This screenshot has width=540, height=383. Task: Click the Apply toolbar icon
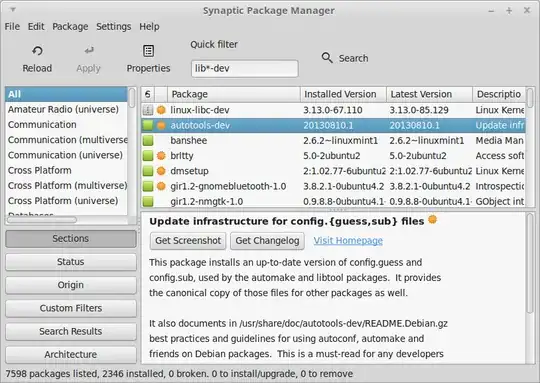tap(89, 51)
